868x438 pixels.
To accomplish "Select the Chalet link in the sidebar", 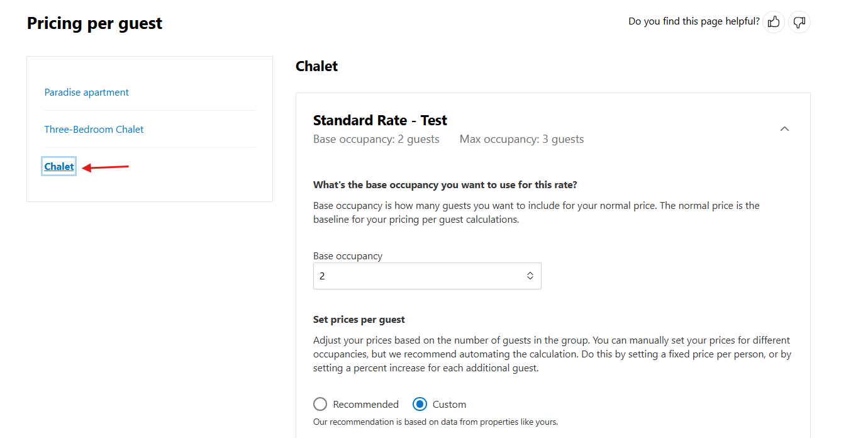I will pos(59,166).
